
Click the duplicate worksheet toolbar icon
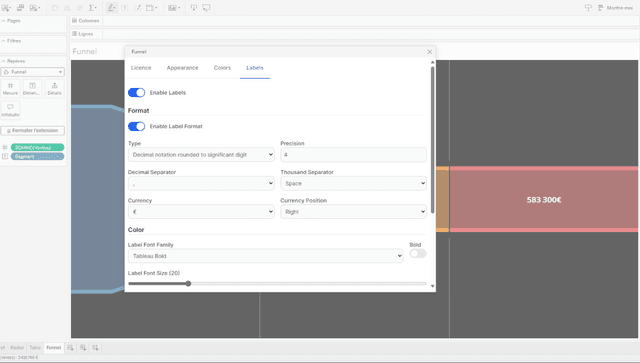20,8
